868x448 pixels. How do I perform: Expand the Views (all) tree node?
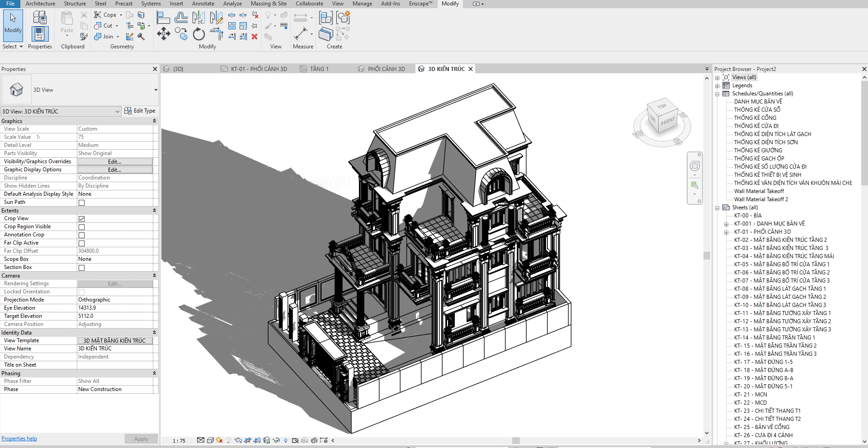point(717,78)
